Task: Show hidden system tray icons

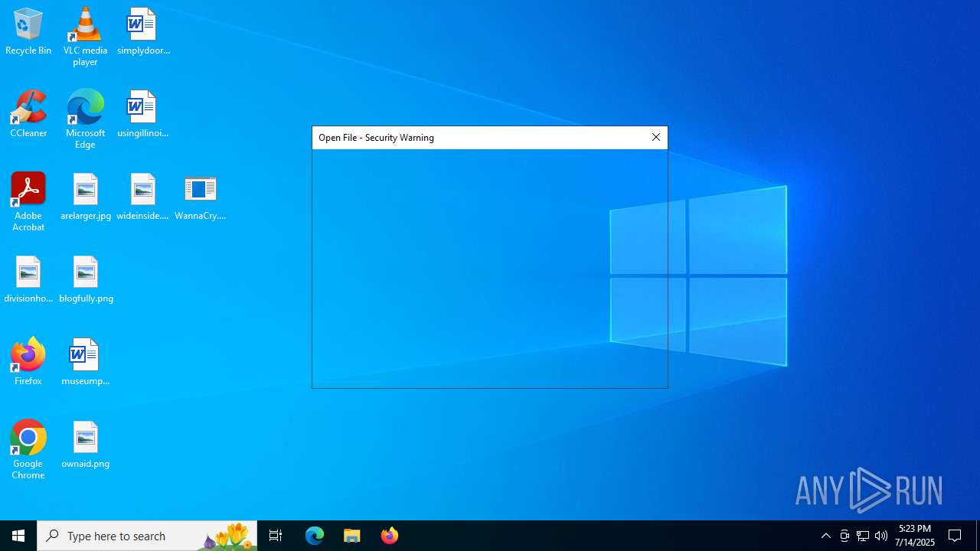Action: coord(826,536)
